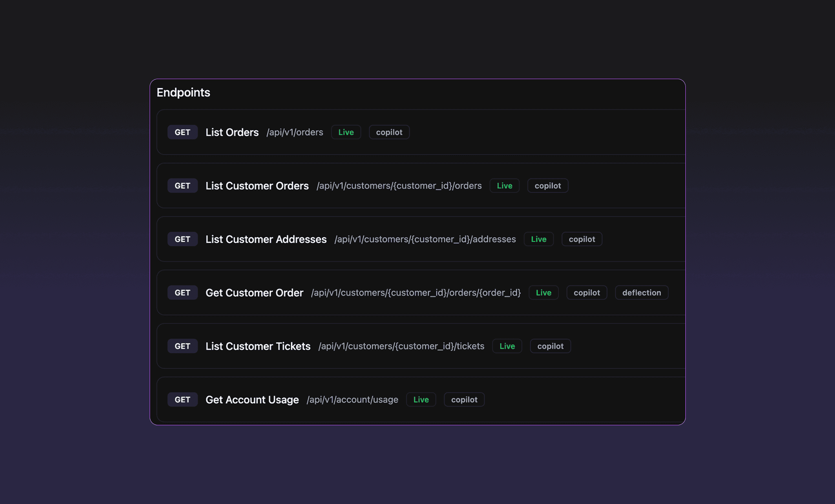The width and height of the screenshot is (835, 504).
Task: Click the GET badge on List Customer Tickets
Action: pyautogui.click(x=182, y=346)
